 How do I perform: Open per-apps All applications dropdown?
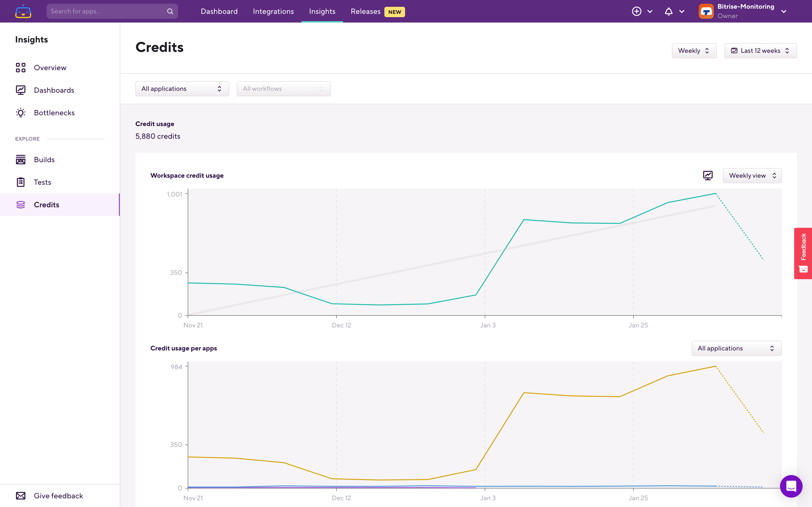coord(736,348)
